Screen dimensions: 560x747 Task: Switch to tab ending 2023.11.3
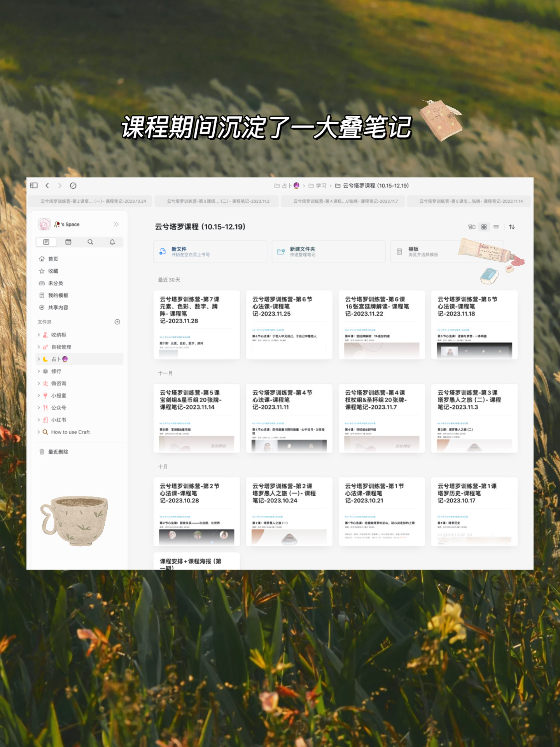[x=218, y=201]
